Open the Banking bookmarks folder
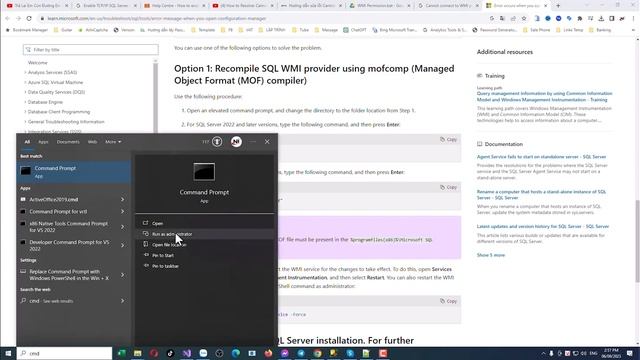Screen dimensions: 640x360 coord(600,30)
